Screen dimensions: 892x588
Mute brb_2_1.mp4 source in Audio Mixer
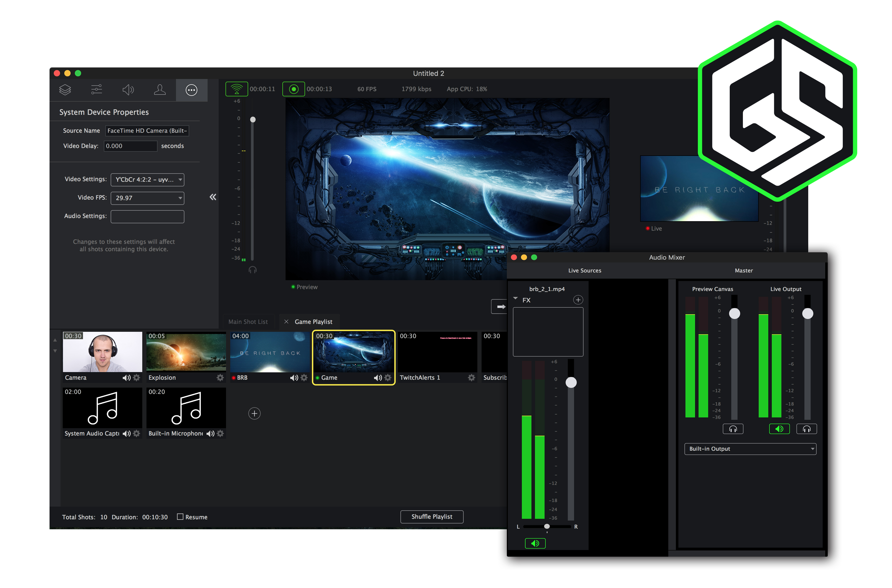tap(535, 543)
